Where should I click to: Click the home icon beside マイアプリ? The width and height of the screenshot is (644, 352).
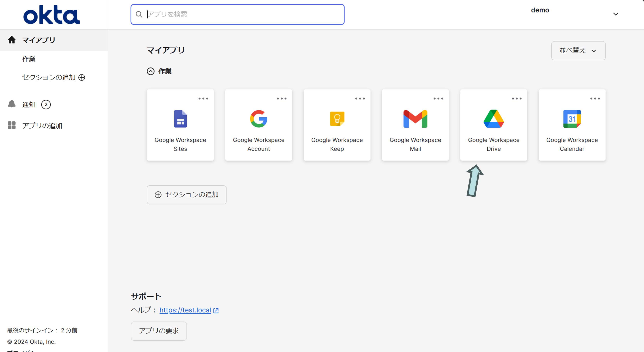click(12, 40)
